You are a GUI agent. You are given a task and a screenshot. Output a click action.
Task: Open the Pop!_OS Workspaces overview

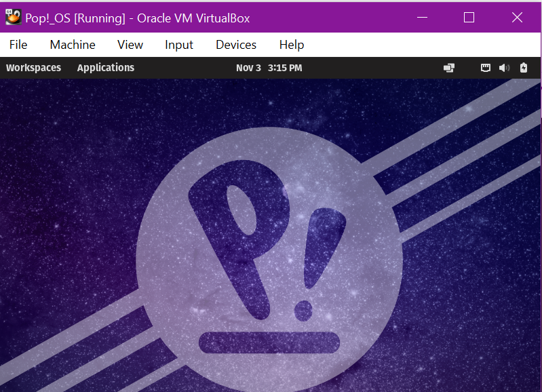33,68
